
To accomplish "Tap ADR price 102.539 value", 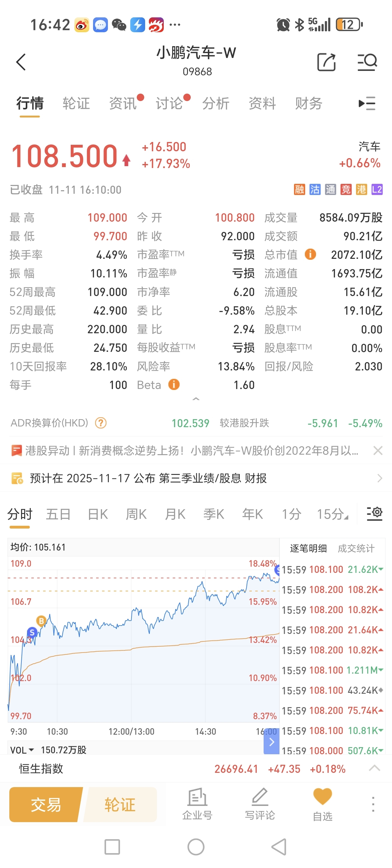I will click(x=190, y=423).
